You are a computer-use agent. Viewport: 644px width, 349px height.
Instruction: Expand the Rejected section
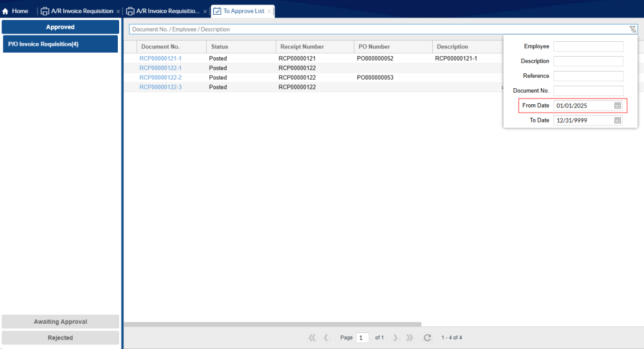point(61,337)
